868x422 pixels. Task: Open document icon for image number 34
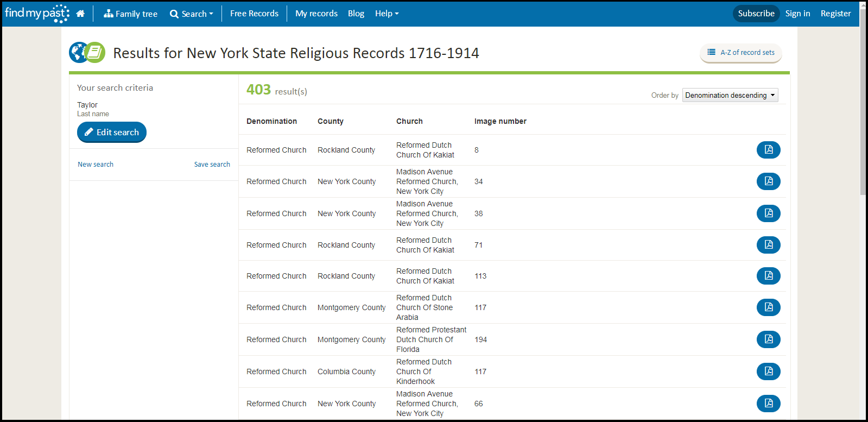coord(768,181)
